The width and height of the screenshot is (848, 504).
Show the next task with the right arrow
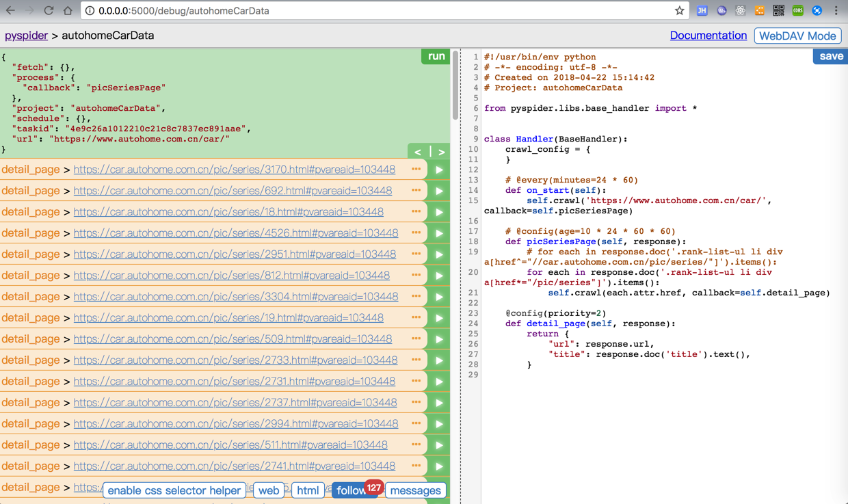441,152
